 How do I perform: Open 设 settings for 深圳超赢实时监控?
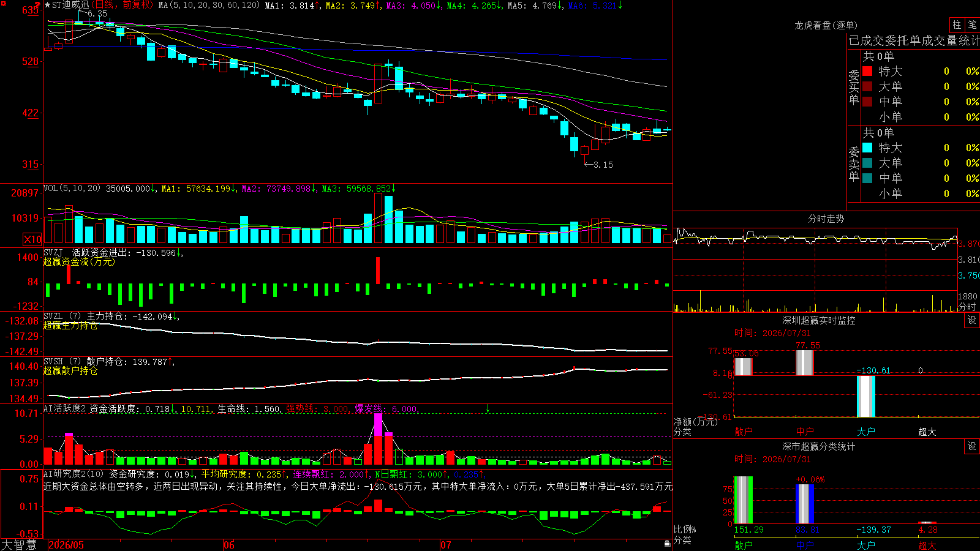[x=972, y=320]
